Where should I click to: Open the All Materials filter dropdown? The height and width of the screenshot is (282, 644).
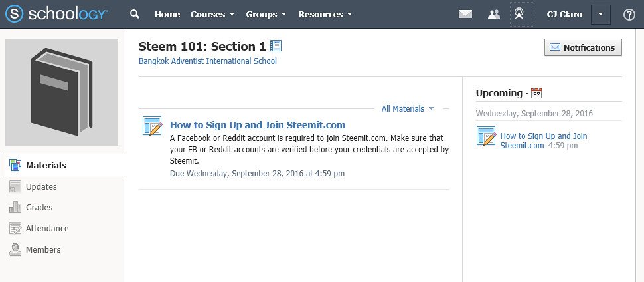(x=408, y=108)
